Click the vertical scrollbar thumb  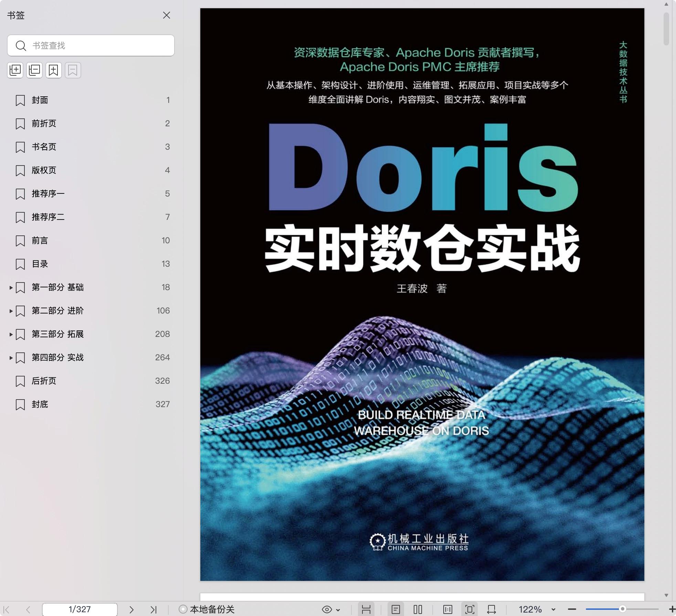tap(666, 29)
